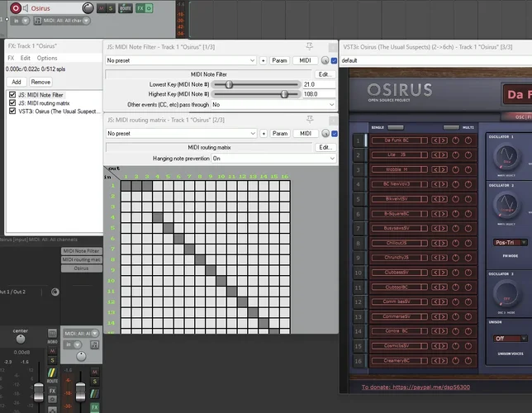Click the Remove button in FX chain
Screen dimensions: 532x413
pos(40,82)
